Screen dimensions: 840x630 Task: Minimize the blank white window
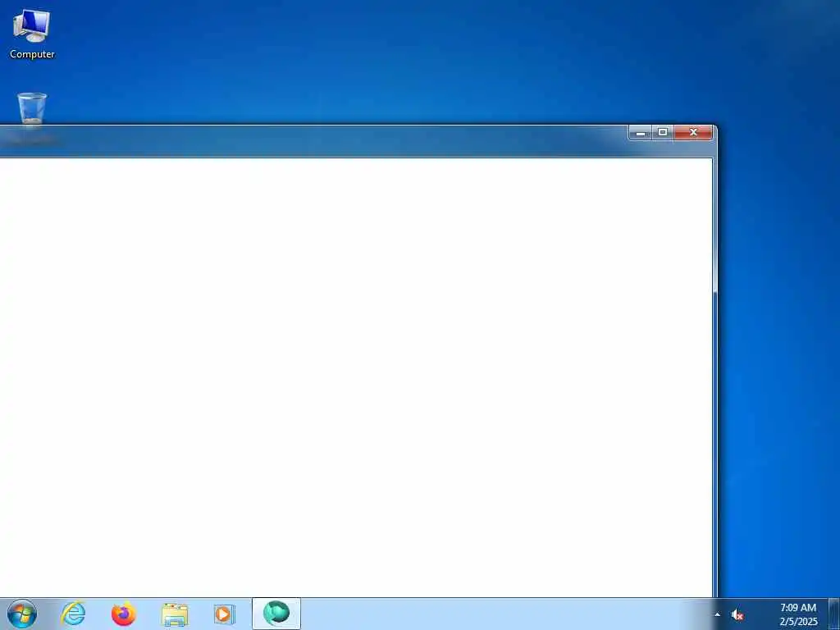[x=640, y=132]
